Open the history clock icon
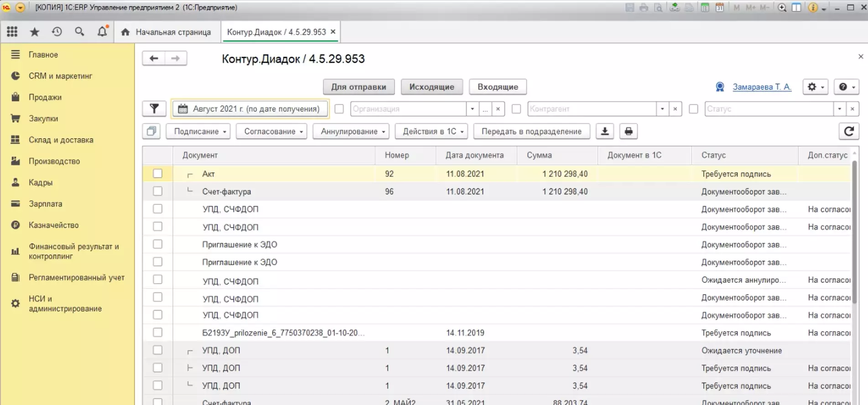The image size is (868, 405). (x=57, y=32)
